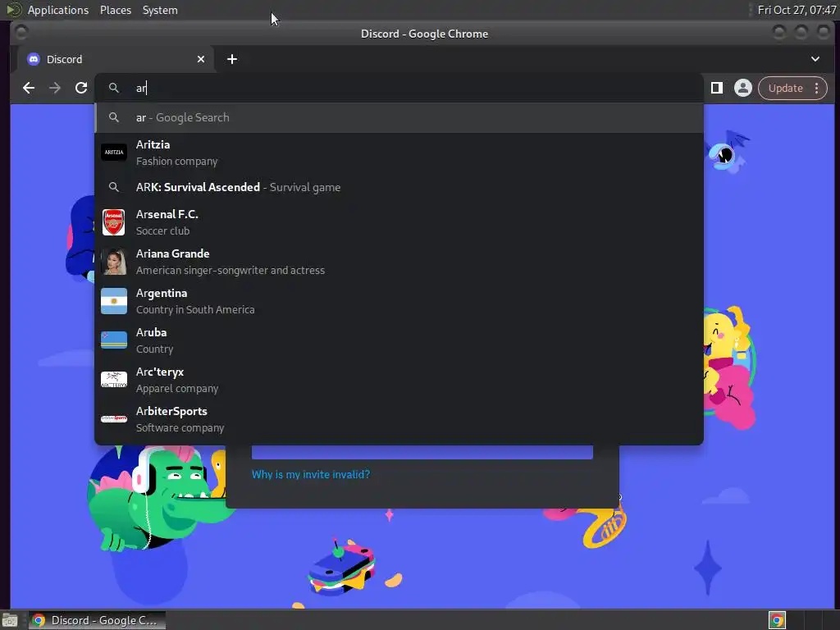Choose the Arc'teryx apparel company suggestion
This screenshot has width=840, height=630.
[399, 380]
